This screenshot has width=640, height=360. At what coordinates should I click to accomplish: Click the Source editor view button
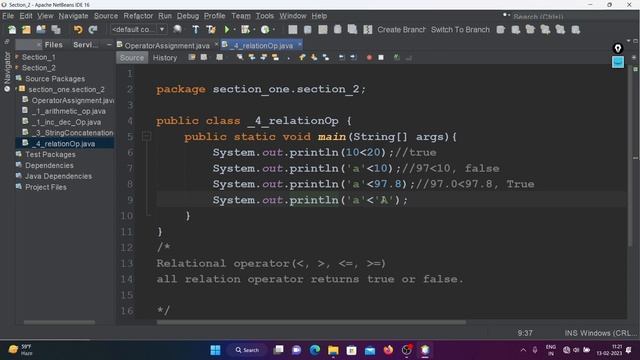tap(132, 58)
